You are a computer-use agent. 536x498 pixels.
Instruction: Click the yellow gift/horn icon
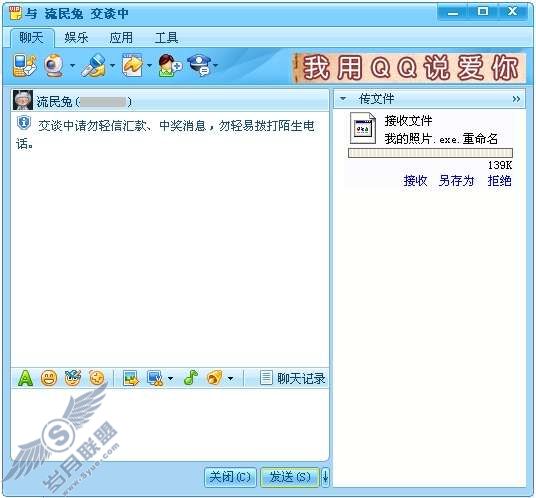pyautogui.click(x=215, y=378)
